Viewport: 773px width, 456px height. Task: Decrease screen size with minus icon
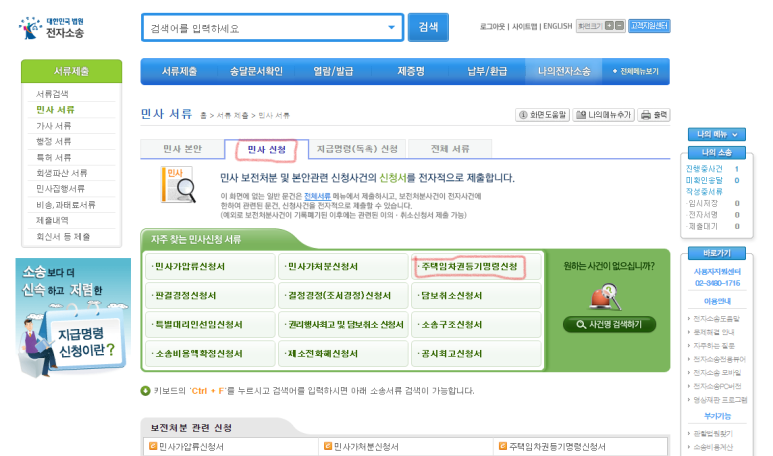[620, 26]
